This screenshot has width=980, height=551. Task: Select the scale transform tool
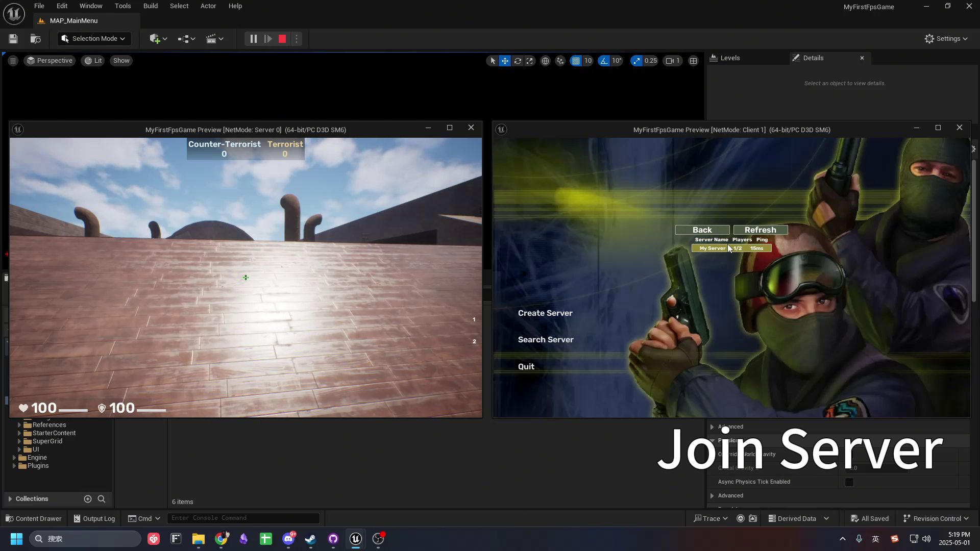point(530,61)
